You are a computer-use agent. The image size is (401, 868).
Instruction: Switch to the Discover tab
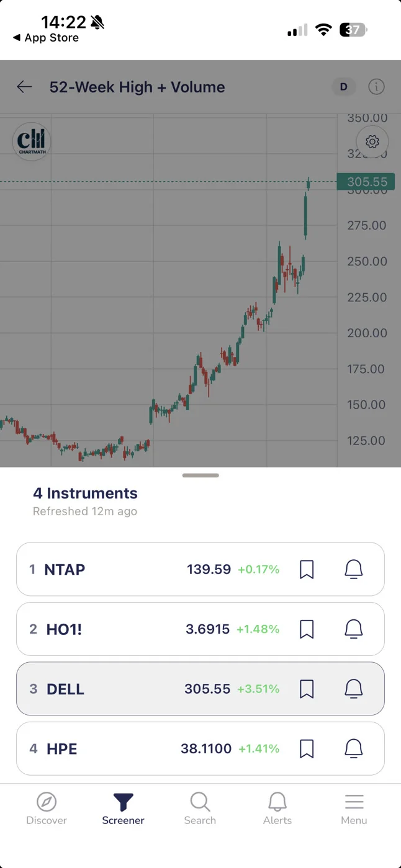(x=47, y=809)
